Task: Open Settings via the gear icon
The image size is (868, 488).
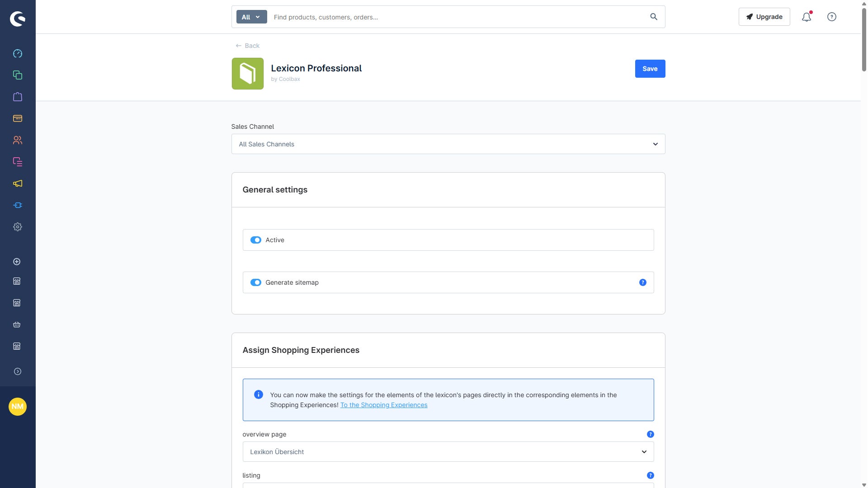Action: click(18, 227)
